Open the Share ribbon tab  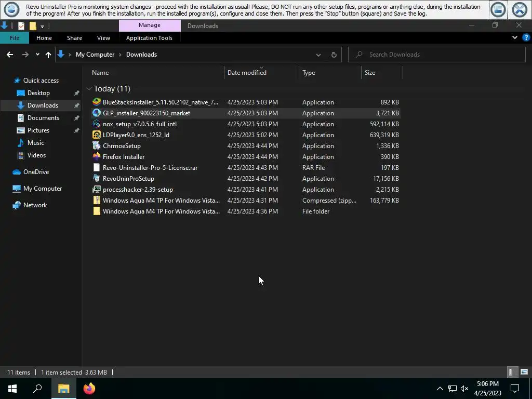click(74, 37)
